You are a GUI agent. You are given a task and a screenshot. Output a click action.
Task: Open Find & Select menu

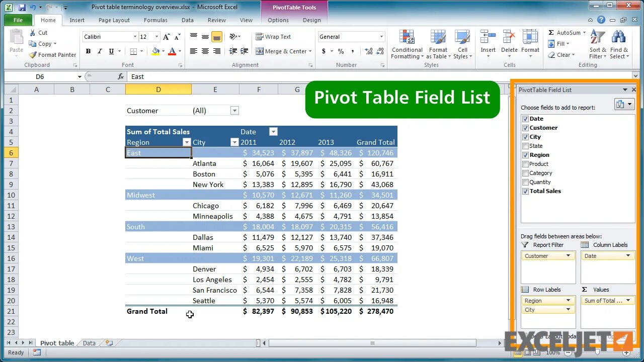619,44
